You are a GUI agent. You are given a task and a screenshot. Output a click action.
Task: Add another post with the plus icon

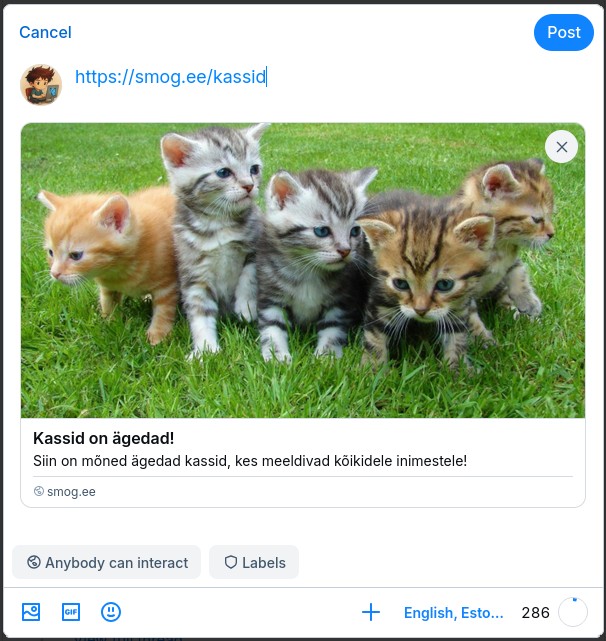tap(371, 612)
